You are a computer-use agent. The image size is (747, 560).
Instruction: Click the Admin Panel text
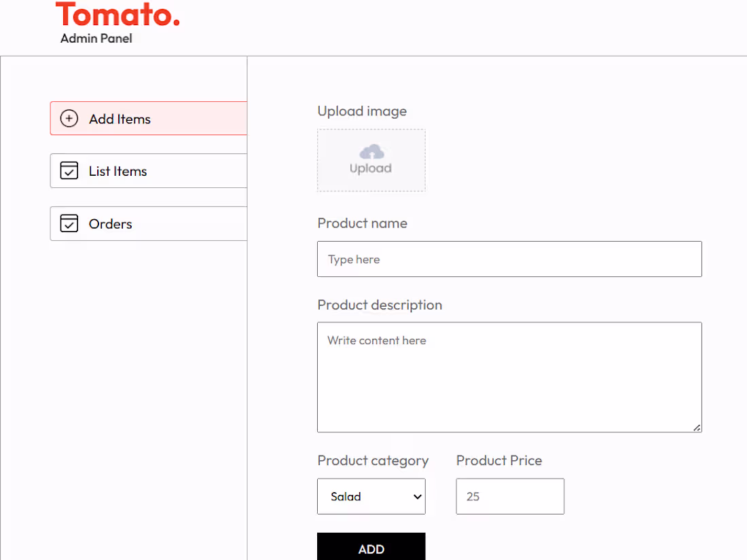96,39
